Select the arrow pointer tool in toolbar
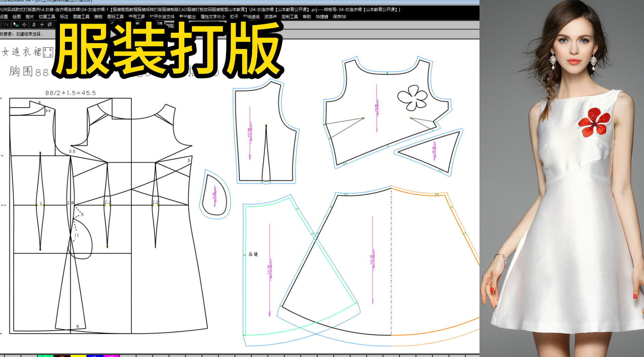This screenshot has width=644, height=357. point(15,25)
